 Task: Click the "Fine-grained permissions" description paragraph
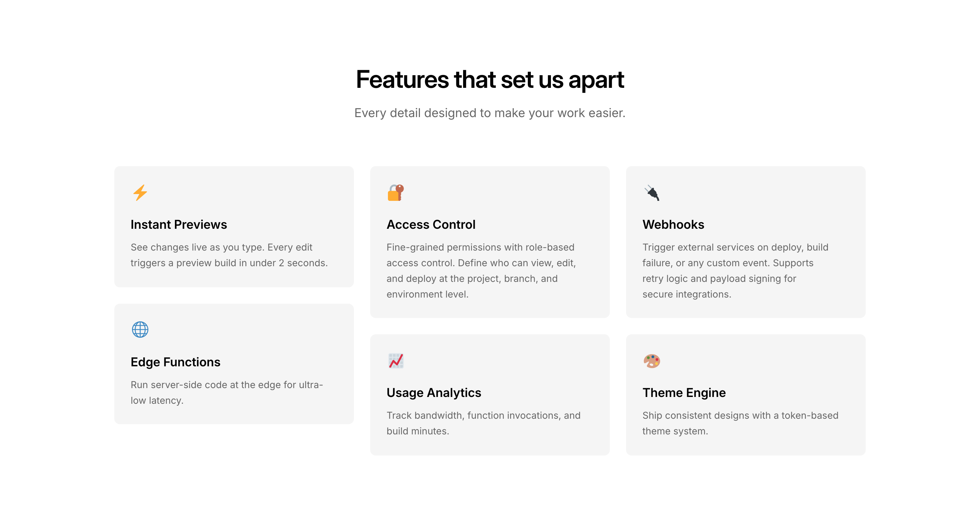pos(481,271)
